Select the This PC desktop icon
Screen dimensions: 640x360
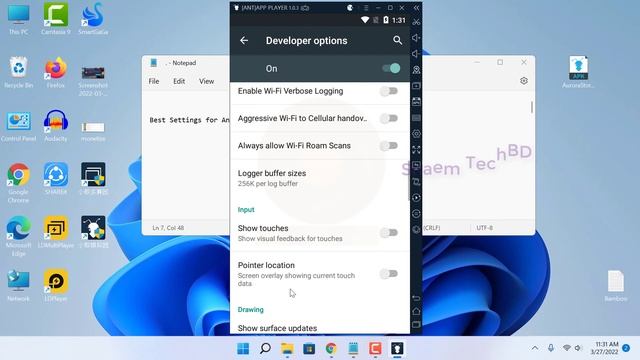click(18, 20)
